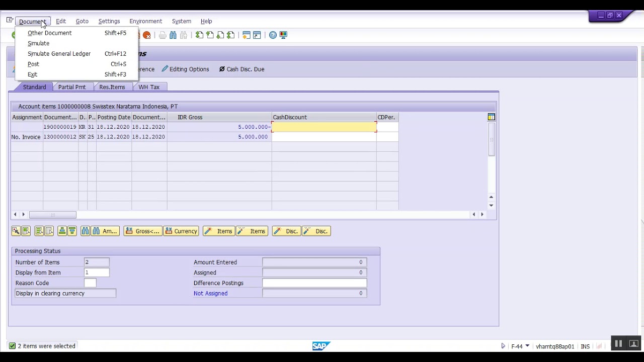644x362 pixels.
Task: Click the Find Next icon in toolbar
Action: click(x=184, y=35)
